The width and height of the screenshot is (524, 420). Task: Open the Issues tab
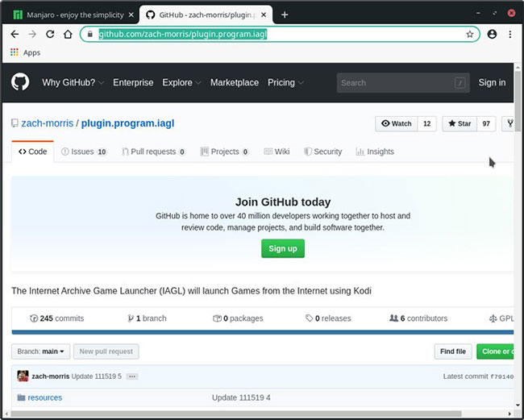[84, 152]
